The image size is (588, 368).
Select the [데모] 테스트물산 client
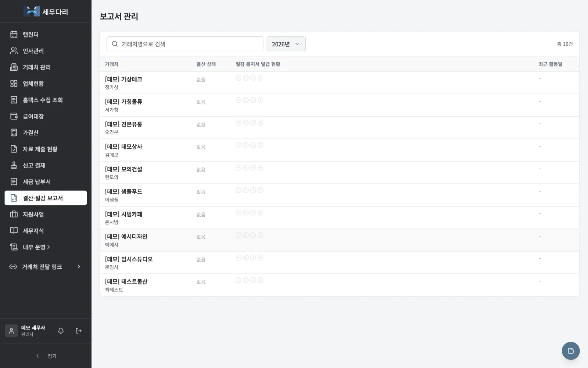click(340, 285)
